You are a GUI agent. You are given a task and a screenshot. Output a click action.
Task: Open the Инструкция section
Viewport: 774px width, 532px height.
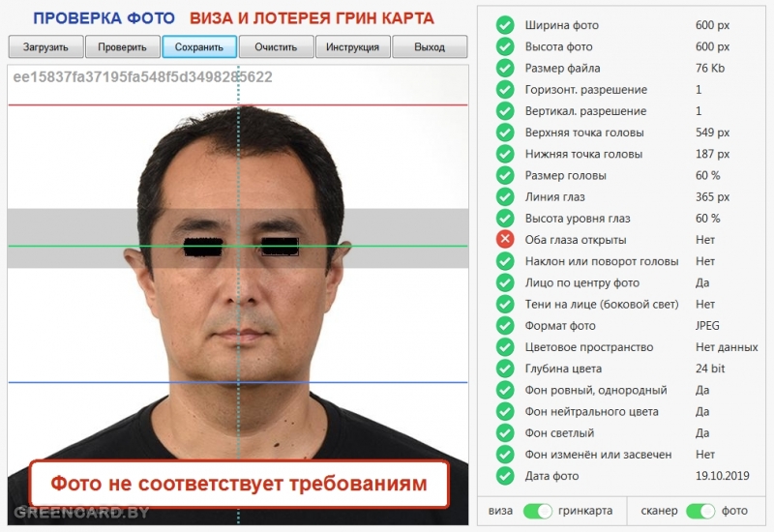click(353, 46)
